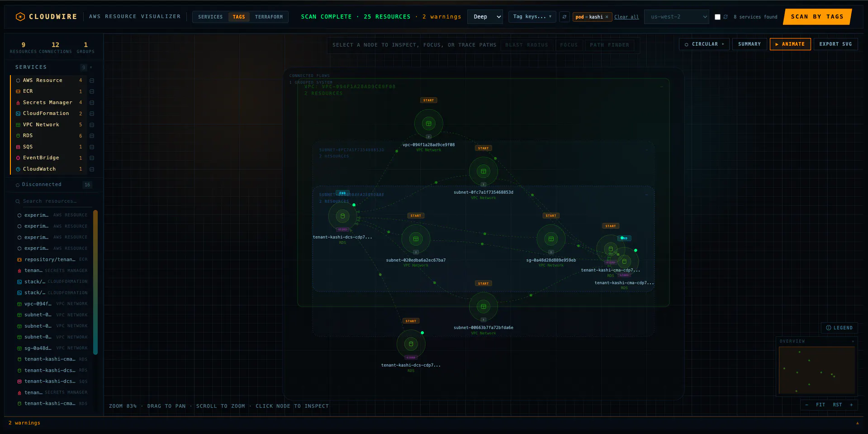Zoom out with the minus button
This screenshot has width=868, height=434.
[806, 405]
